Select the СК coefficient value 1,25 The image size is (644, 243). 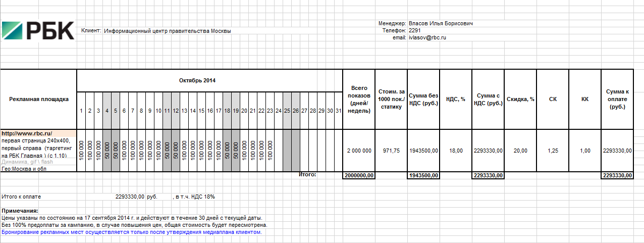coord(553,151)
